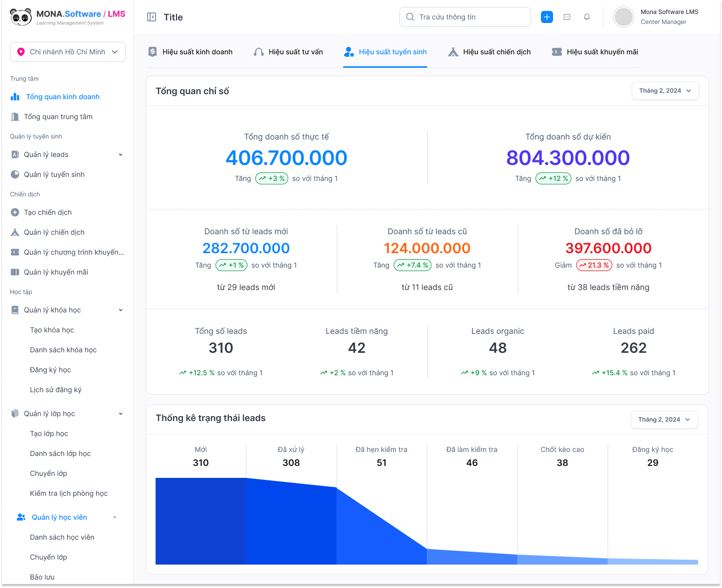This screenshot has height=588, width=722.
Task: Open the Tháng 2, 2024 dropdown in Thống kê trạng thái leads
Action: 664,420
